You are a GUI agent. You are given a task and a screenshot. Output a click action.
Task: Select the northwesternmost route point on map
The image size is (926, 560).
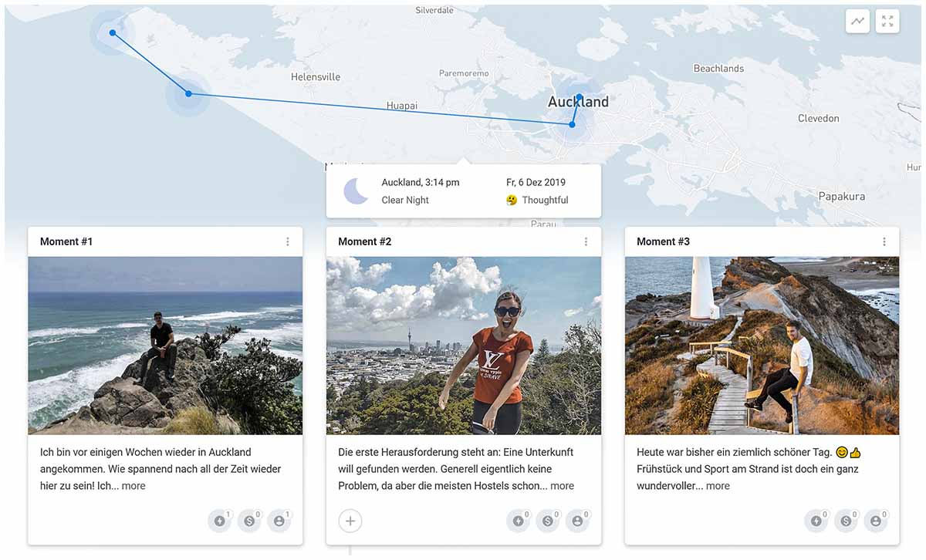click(113, 32)
